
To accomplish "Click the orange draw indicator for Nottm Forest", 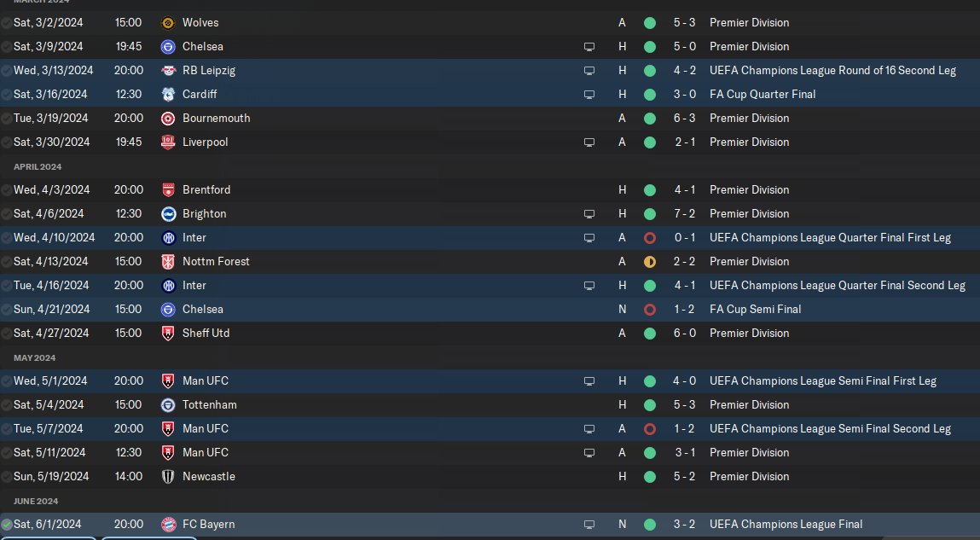I will [x=650, y=262].
